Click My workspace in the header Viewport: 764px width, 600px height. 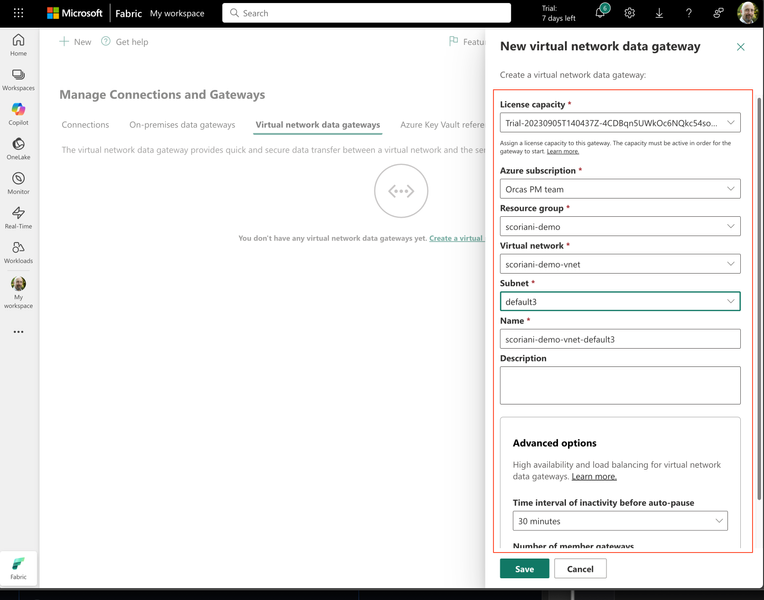tap(177, 13)
